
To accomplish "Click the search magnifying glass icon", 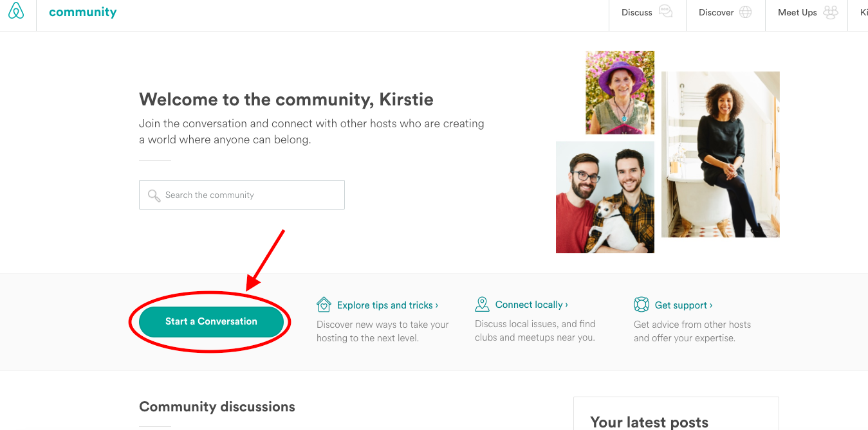I will [154, 194].
